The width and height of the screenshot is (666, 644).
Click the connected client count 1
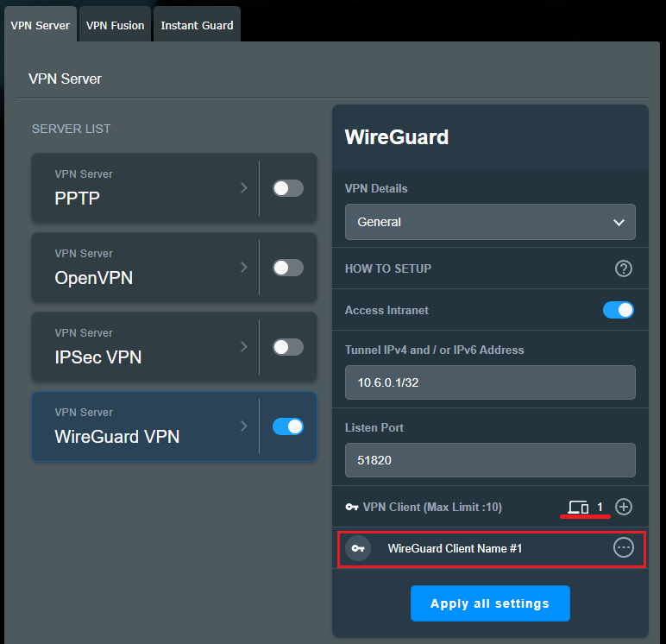pos(600,507)
